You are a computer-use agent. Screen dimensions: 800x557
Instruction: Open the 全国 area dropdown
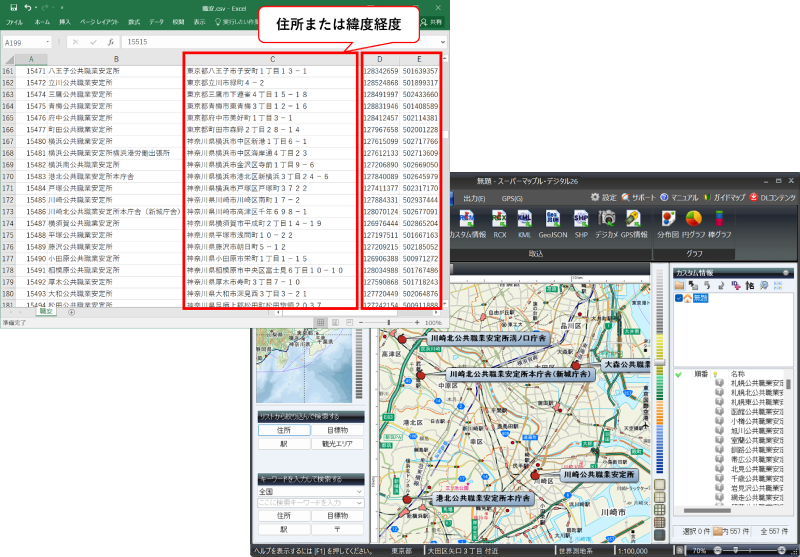click(x=311, y=492)
